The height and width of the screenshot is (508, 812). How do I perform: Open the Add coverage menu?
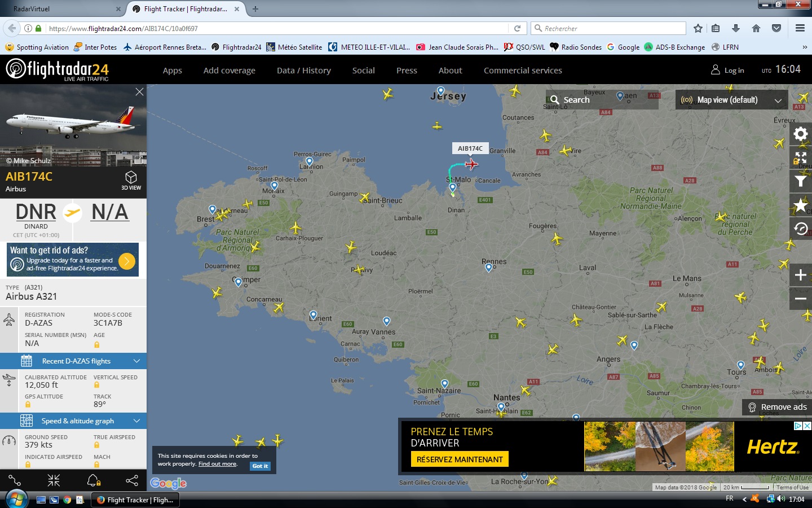coord(229,71)
